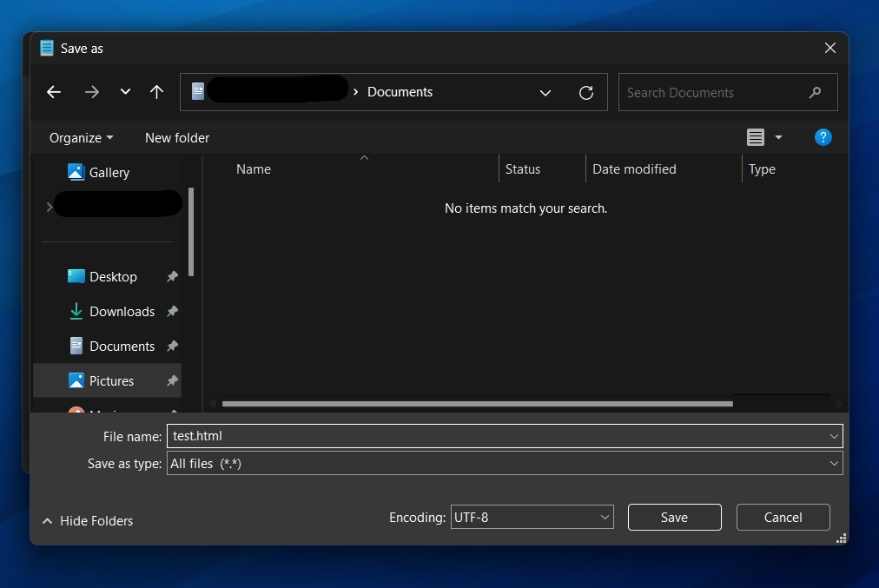
Task: Go up one folder level
Action: tap(157, 92)
